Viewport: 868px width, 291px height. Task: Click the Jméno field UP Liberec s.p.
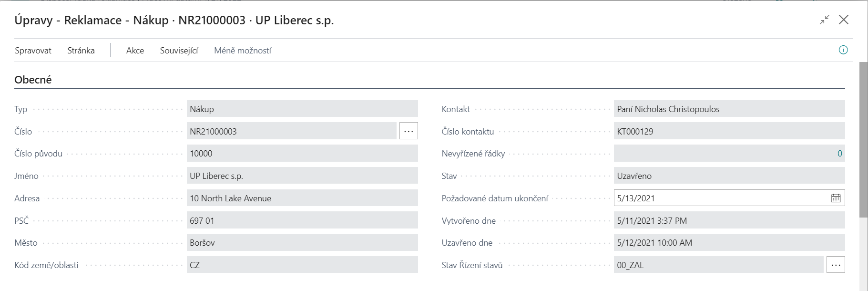302,176
